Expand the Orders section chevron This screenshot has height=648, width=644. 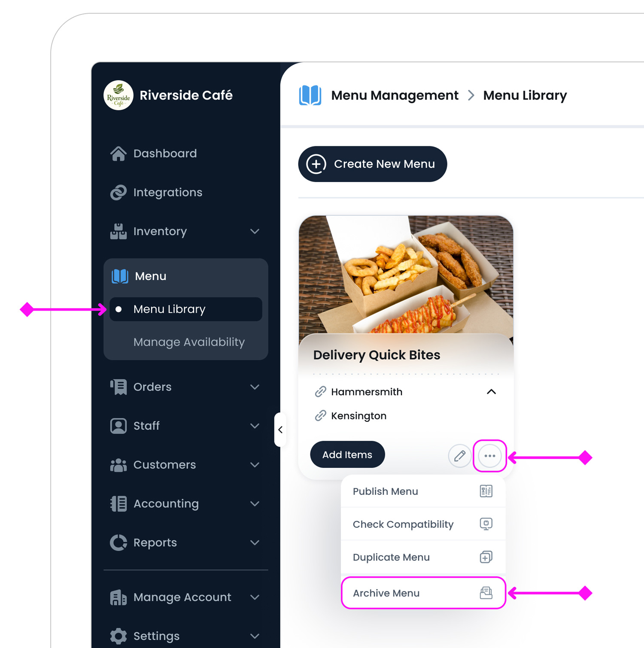click(x=255, y=387)
